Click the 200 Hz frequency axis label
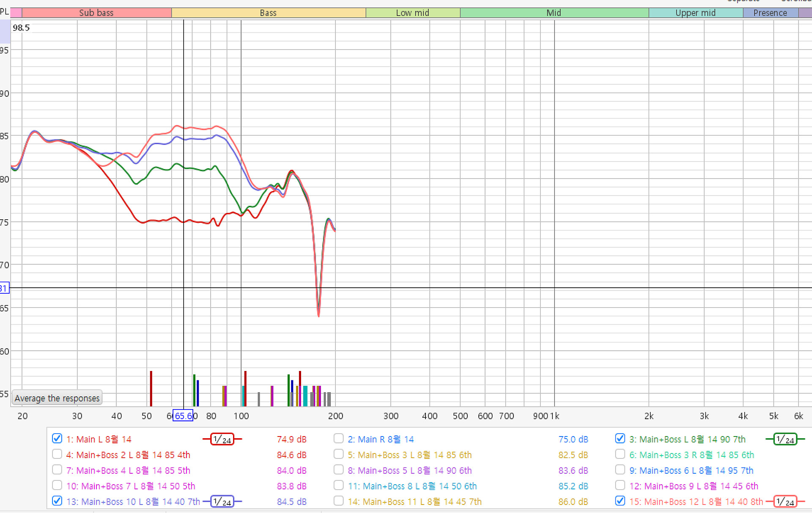The width and height of the screenshot is (812, 513). click(335, 416)
